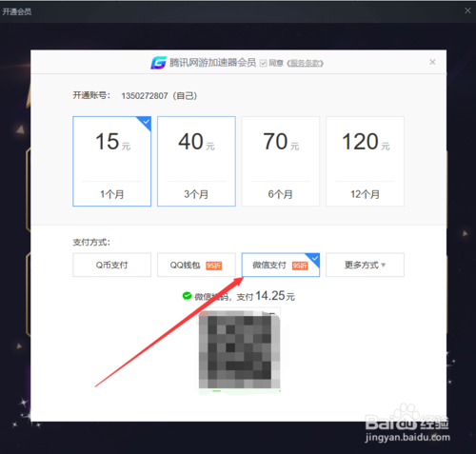Choose the 40元 3个月 membership plan

pos(196,161)
